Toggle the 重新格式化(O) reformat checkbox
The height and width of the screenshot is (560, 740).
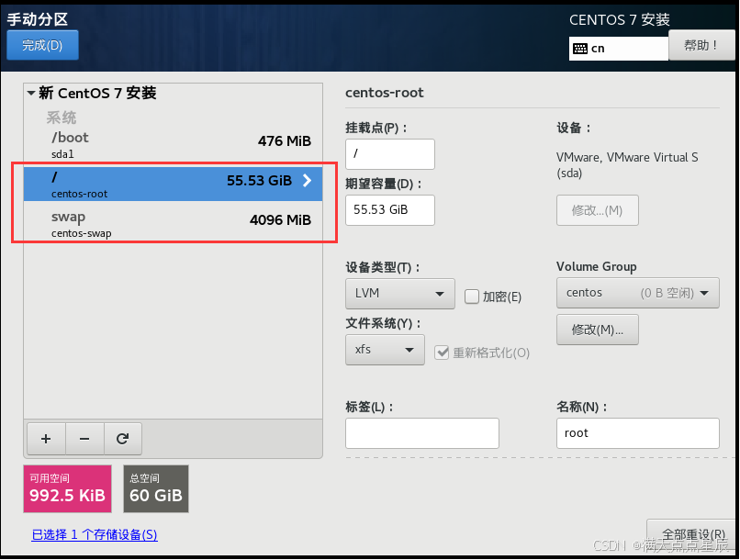click(442, 353)
